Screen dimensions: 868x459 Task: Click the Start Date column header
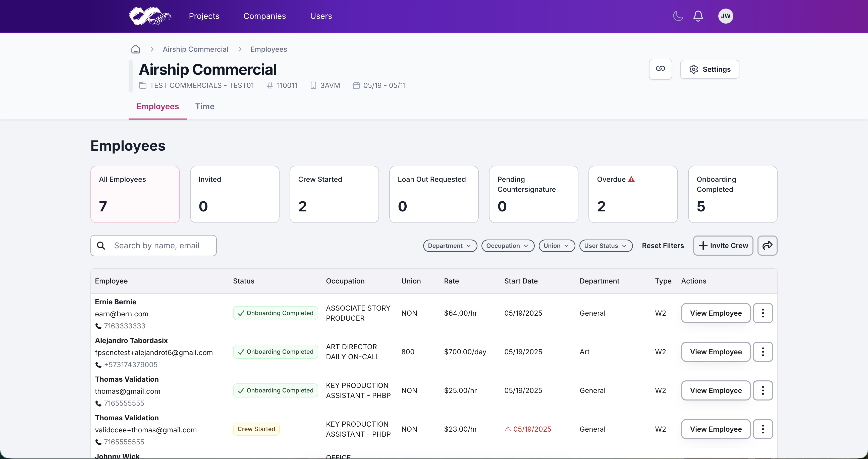[x=521, y=281]
